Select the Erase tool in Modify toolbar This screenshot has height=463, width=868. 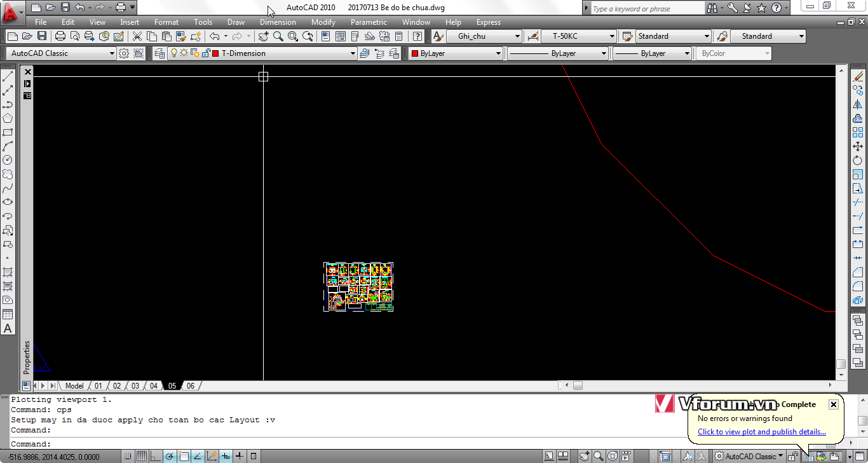point(858,76)
